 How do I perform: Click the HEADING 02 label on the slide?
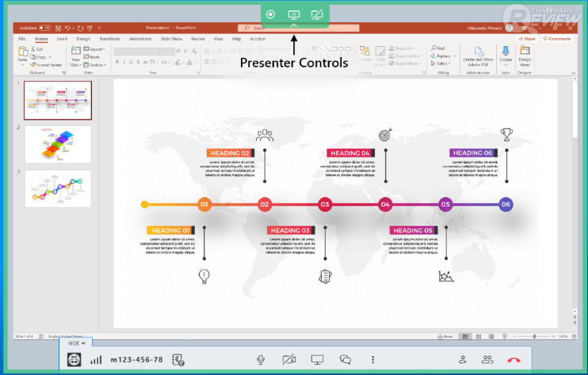(x=231, y=153)
